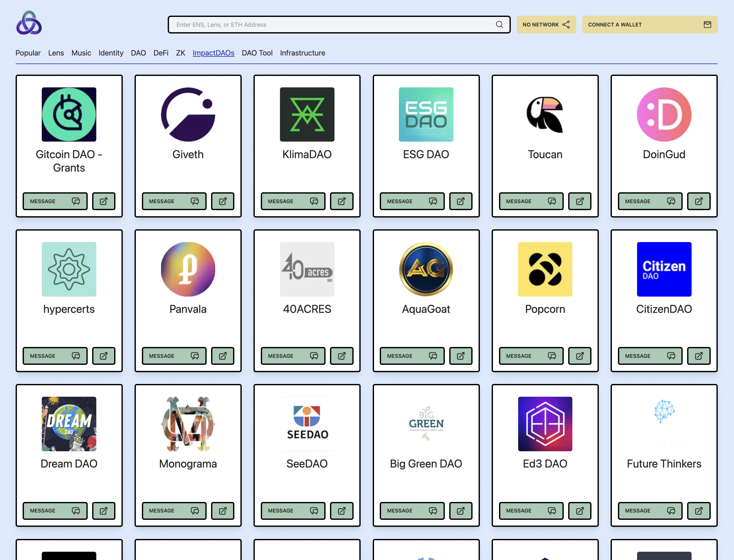734x560 pixels.
Task: Message hypercerts
Action: pos(55,356)
